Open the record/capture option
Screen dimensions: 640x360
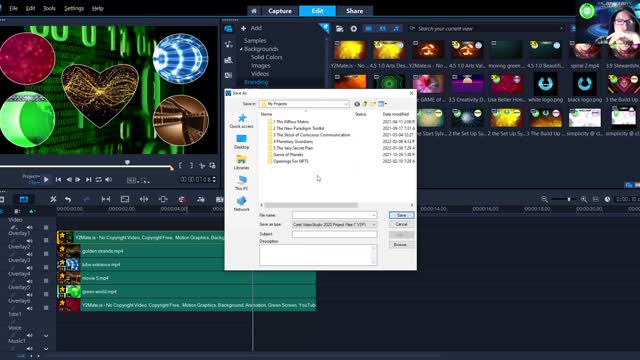pos(182,199)
